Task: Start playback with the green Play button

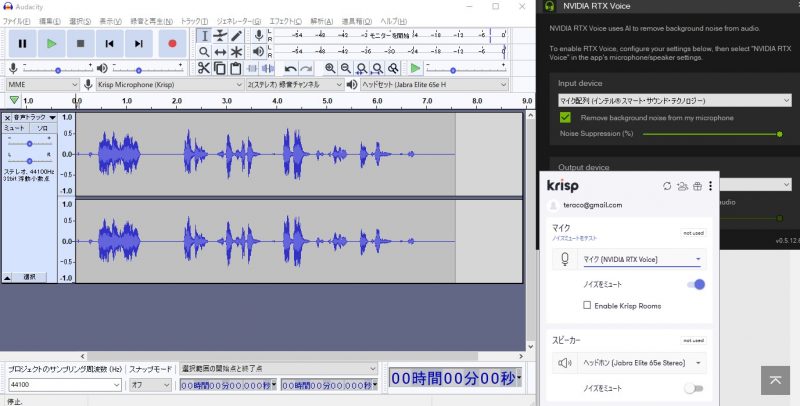Action: (52, 44)
